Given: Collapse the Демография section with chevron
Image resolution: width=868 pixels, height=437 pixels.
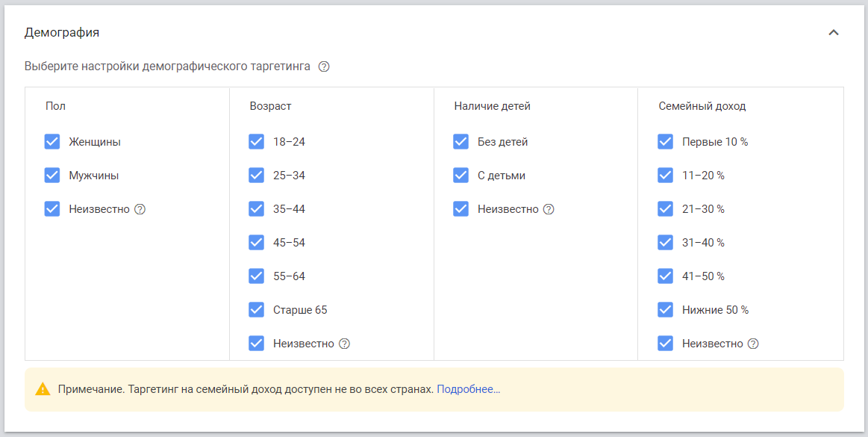Looking at the screenshot, I should coord(834,33).
